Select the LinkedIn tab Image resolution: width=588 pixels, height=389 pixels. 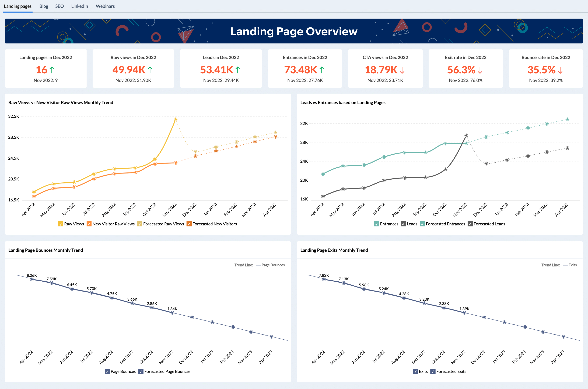coord(80,6)
